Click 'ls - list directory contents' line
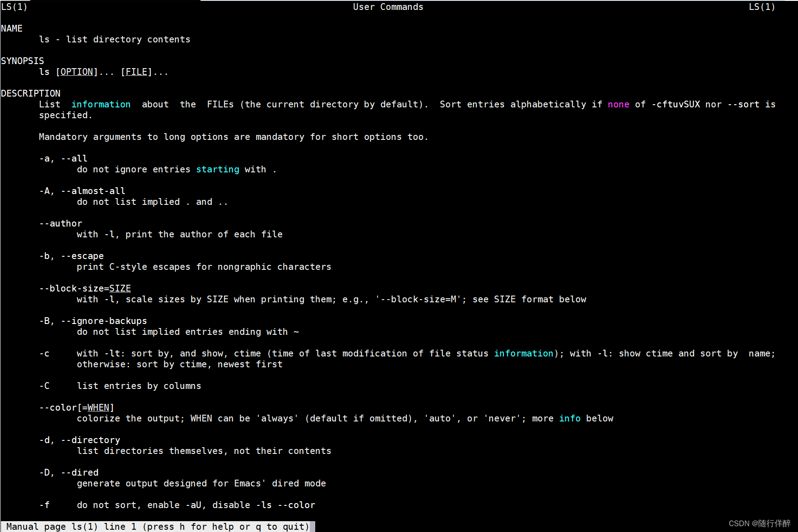This screenshot has height=532, width=798. pos(115,39)
